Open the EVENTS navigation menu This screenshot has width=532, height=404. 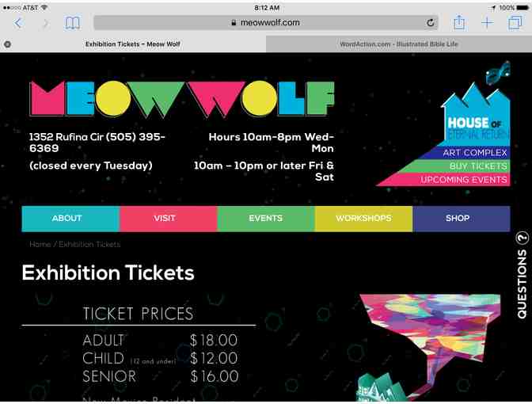click(266, 219)
